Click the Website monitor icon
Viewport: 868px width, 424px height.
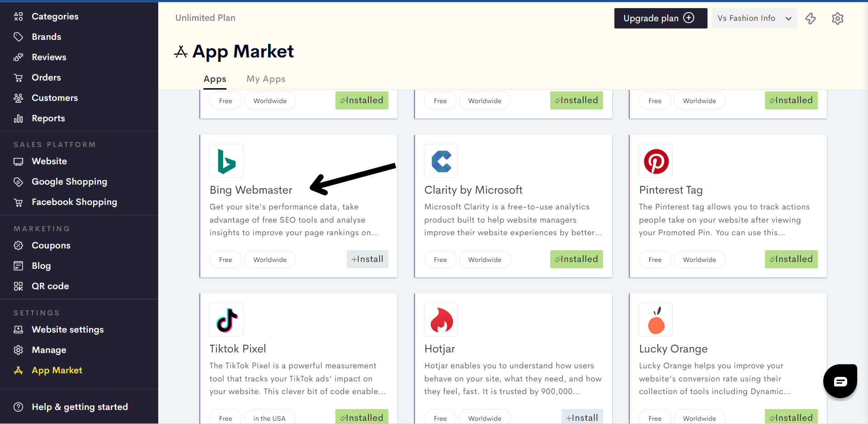pos(19,162)
